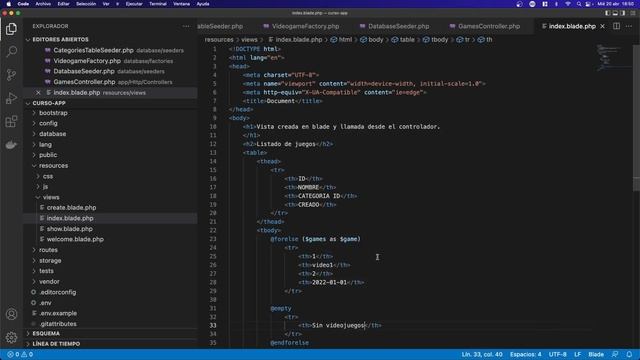640x360 pixels.
Task: Open the Terminal menu
Action: pos(158,4)
